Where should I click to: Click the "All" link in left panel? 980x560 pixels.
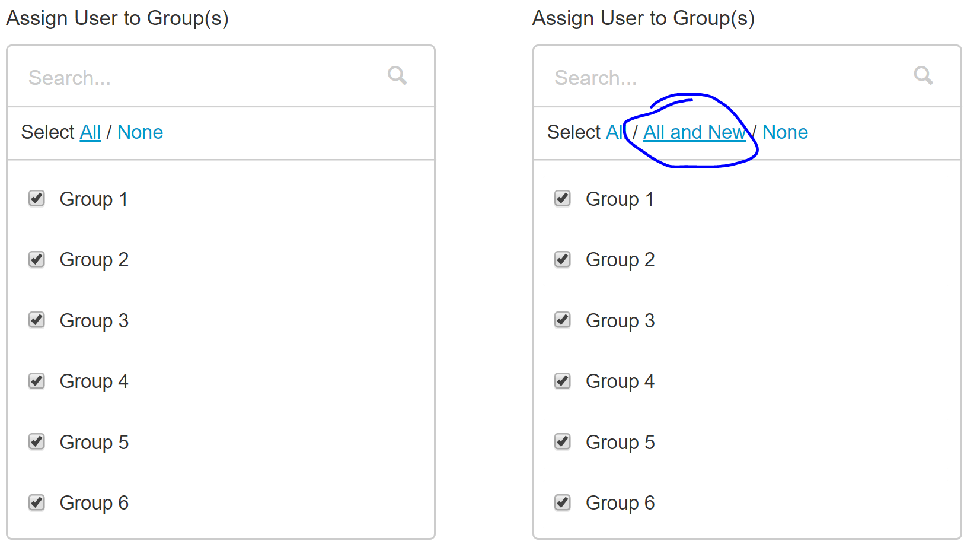(x=90, y=132)
